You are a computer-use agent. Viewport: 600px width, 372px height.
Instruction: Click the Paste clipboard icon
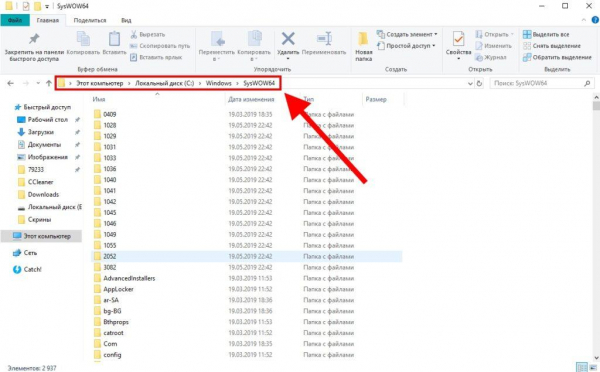pyautogui.click(x=114, y=39)
